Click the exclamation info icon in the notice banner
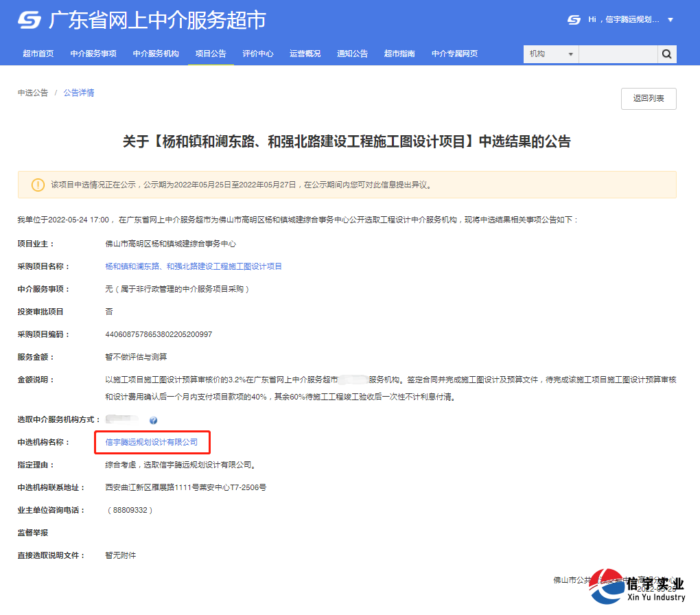The image size is (700, 615). 37,184
